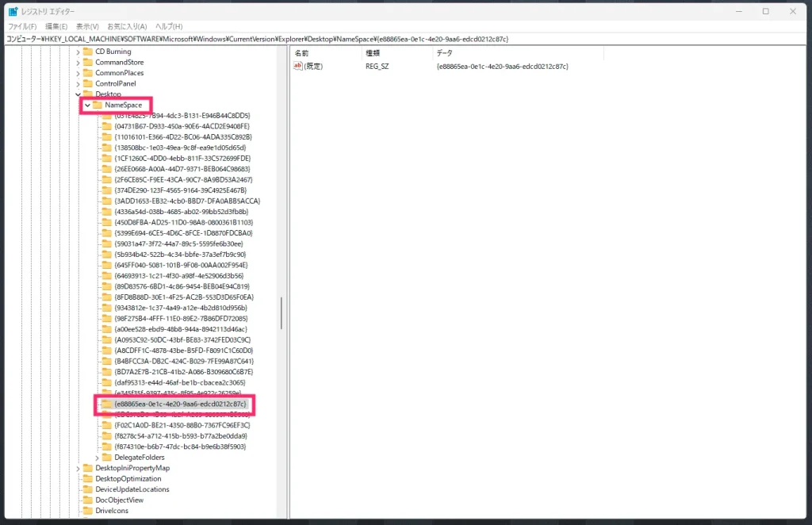Click the registry path address bar
Viewport: 812px width, 525px height.
[x=396, y=38]
